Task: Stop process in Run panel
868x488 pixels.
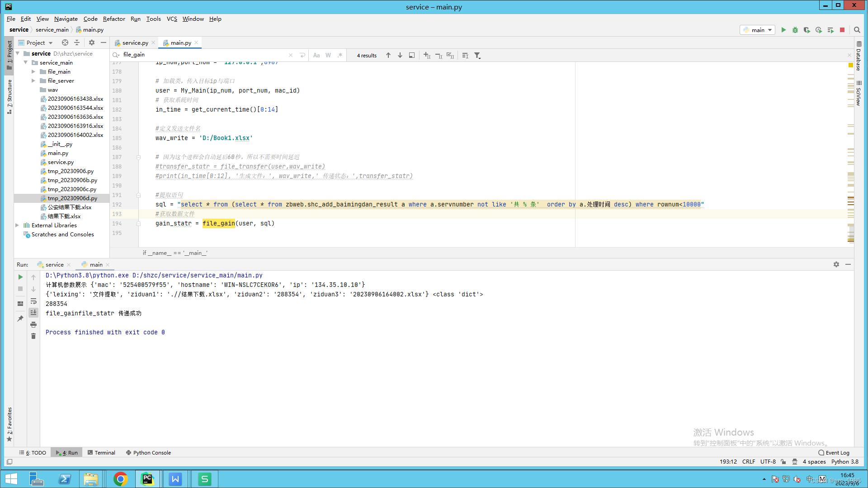Action: click(x=20, y=289)
